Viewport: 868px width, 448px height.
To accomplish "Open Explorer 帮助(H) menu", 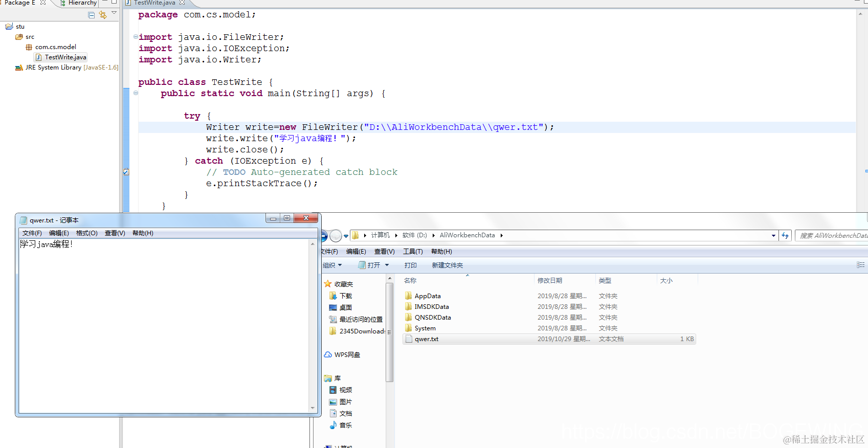I will [441, 252].
